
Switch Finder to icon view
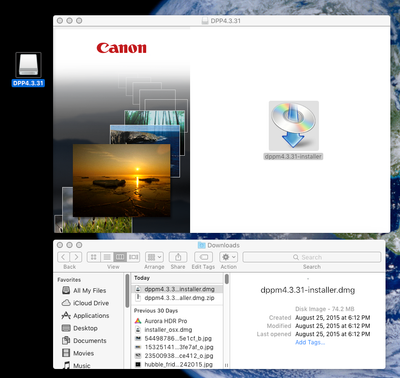pyautogui.click(x=94, y=257)
